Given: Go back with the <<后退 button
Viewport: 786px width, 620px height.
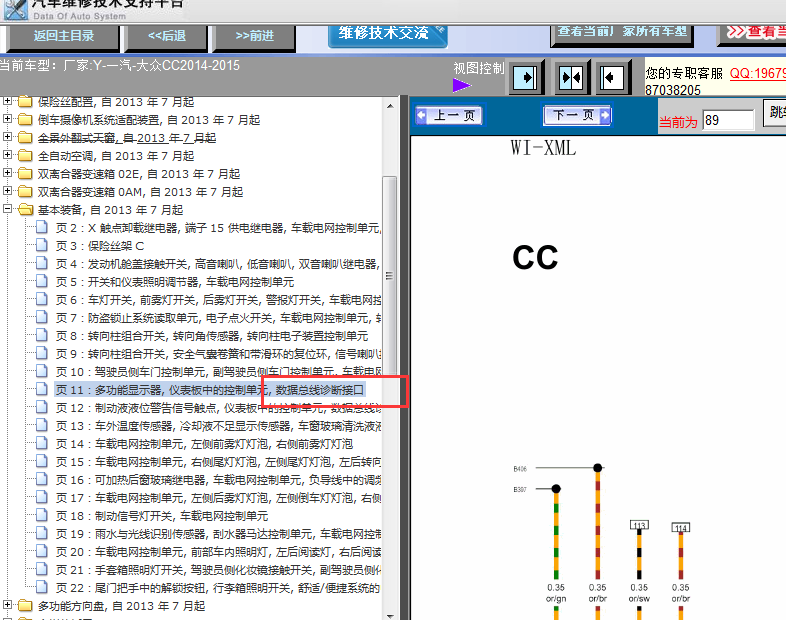Looking at the screenshot, I should [166, 37].
